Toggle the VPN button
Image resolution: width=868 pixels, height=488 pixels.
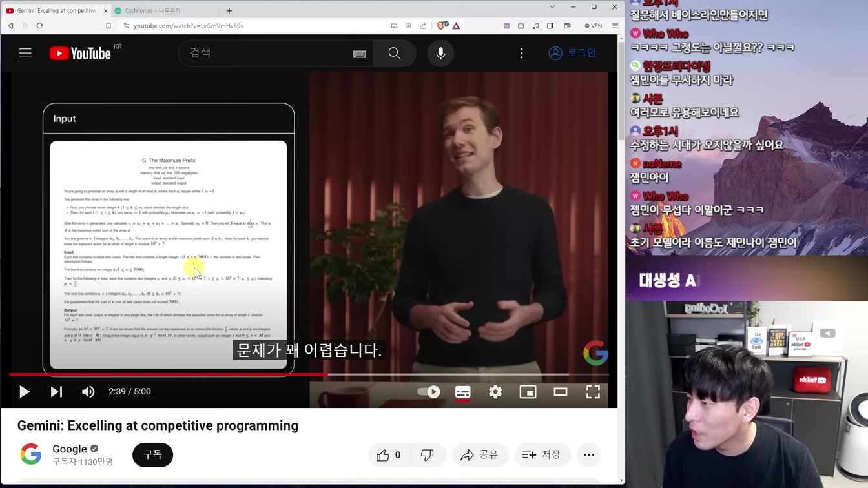(593, 26)
